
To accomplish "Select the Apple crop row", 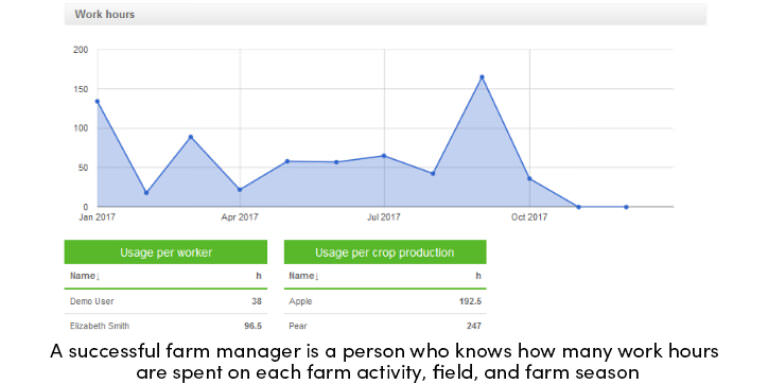I will [385, 301].
